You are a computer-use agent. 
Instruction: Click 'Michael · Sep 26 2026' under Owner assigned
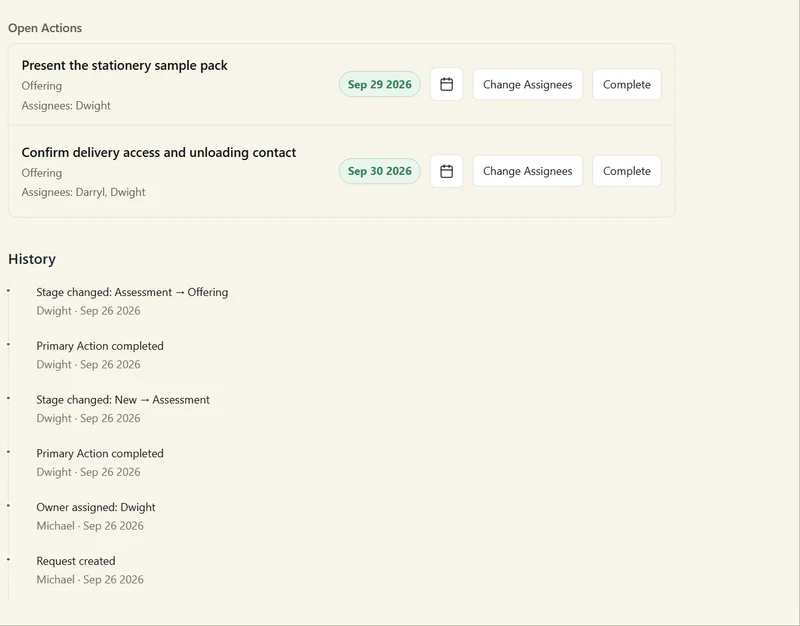point(90,526)
